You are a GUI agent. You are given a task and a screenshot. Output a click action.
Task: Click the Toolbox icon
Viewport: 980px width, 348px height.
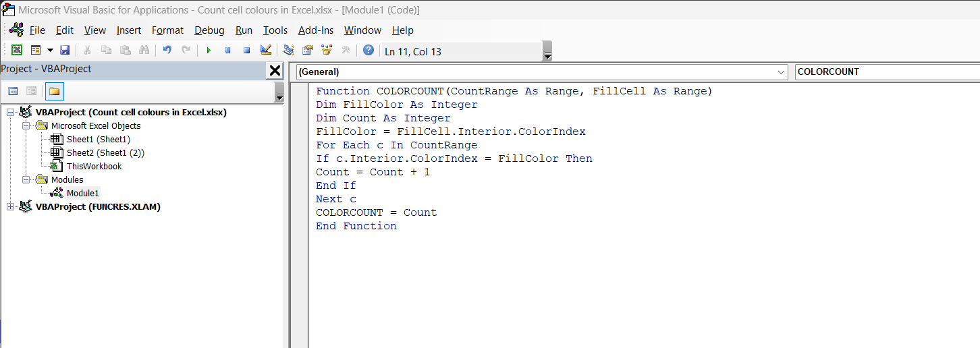[346, 51]
